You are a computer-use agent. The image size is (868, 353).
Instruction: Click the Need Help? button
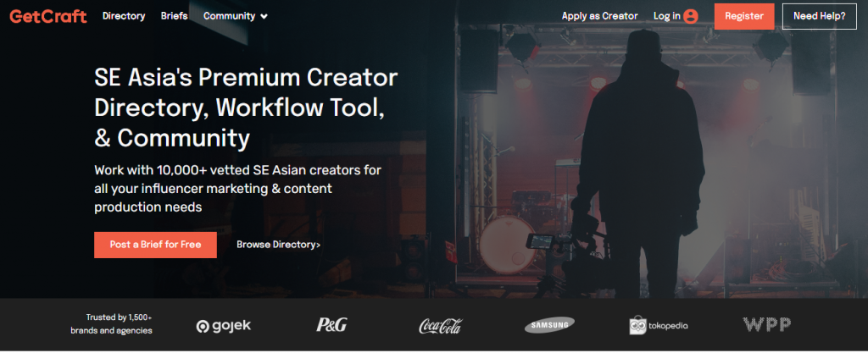tap(820, 17)
